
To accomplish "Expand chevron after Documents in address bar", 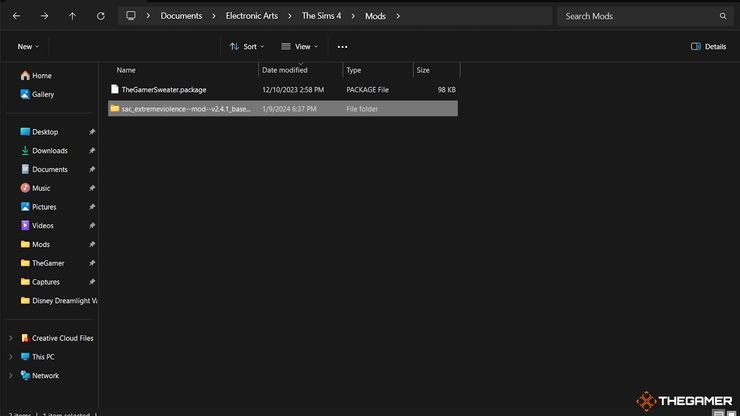I will [x=214, y=16].
